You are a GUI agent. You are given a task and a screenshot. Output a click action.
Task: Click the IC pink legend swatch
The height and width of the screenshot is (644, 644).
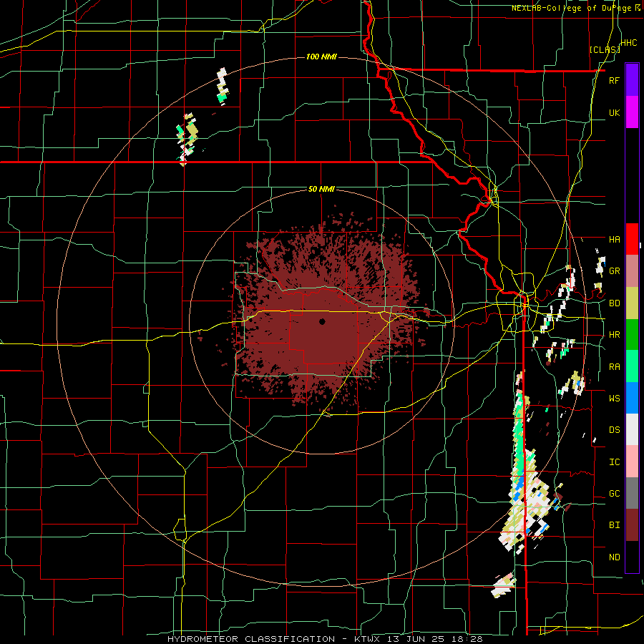click(x=632, y=462)
